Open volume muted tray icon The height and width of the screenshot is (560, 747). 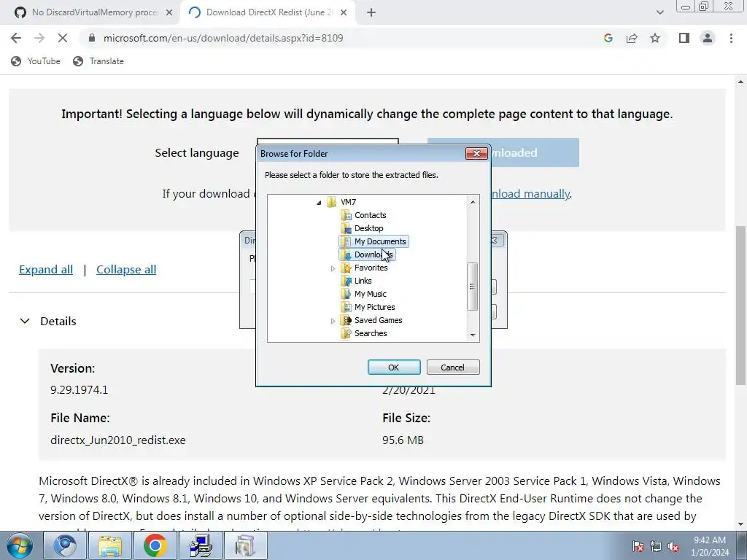[673, 547]
